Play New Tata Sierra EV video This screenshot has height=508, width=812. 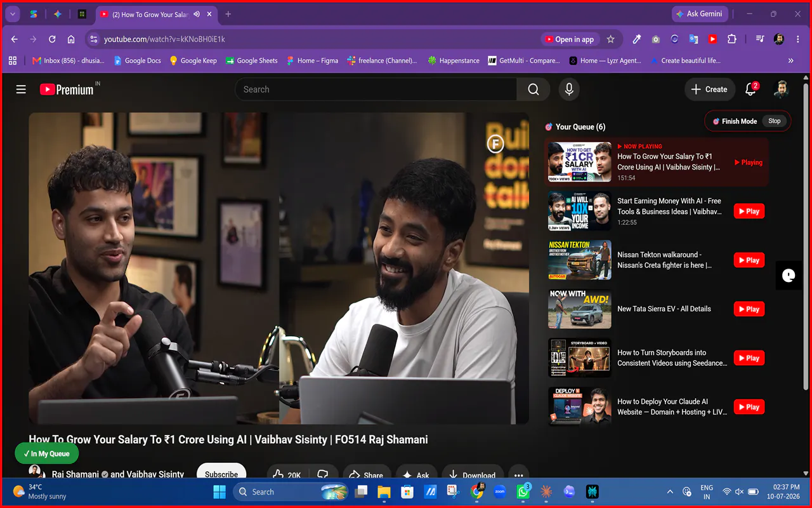749,309
